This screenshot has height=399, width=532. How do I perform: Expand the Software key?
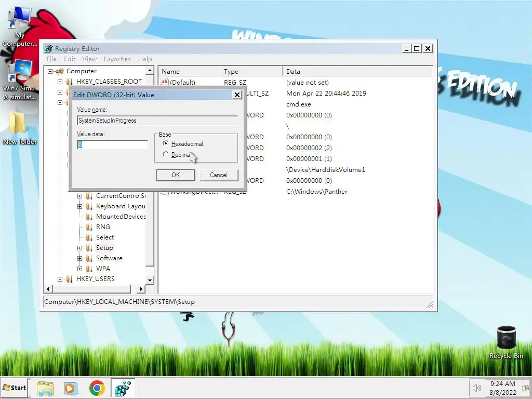[79, 259]
